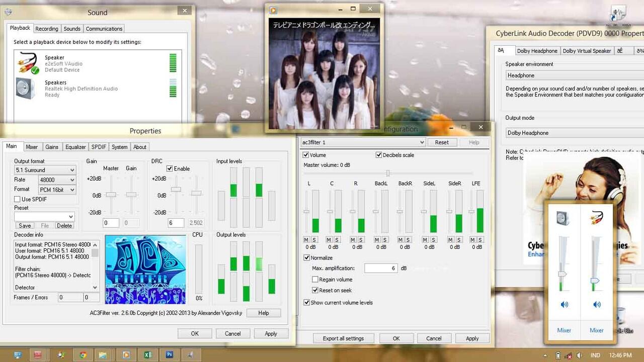Click the Realtek speaker icon in volume flyout
This screenshot has height=362, width=644.
pos(563,218)
